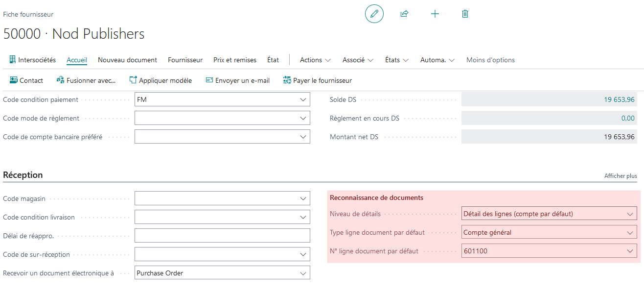Click the Solde DS label
644x296 pixels.
[x=343, y=99]
